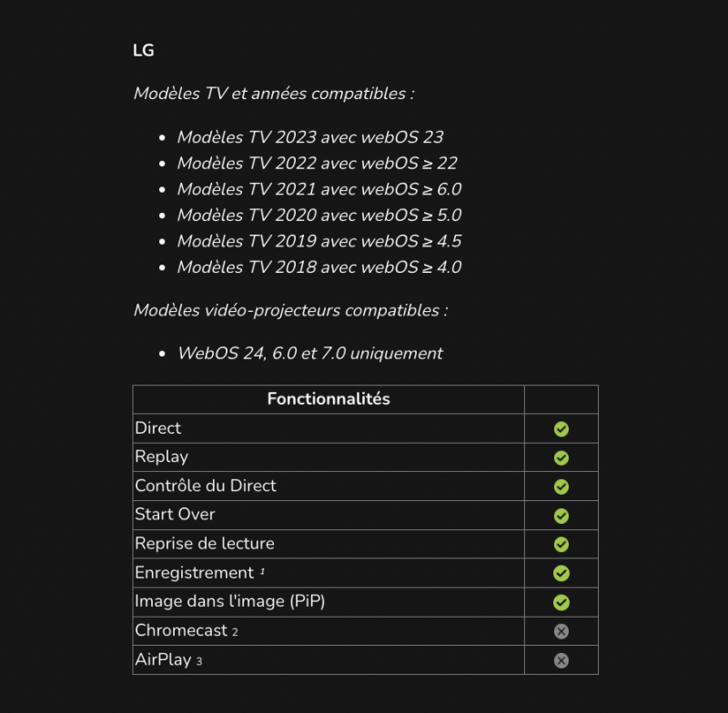The width and height of the screenshot is (728, 713).
Task: Click the green checkmark for Direct
Action: coord(561,428)
